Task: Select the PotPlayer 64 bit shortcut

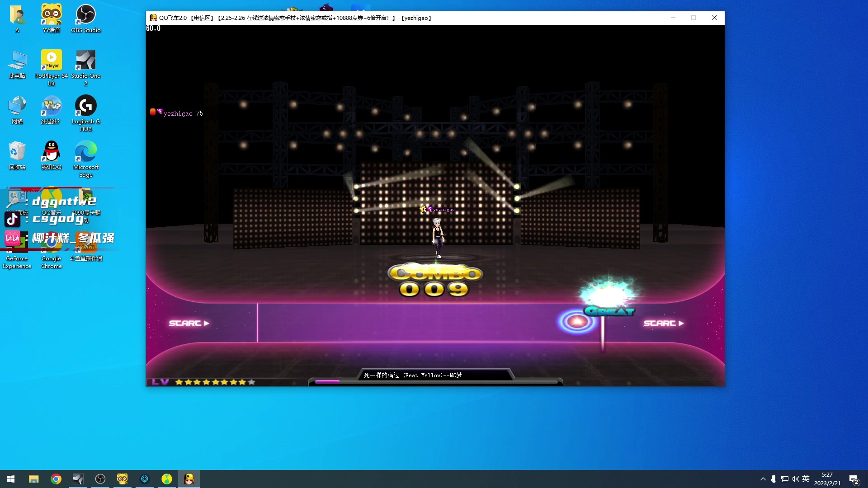Action: pyautogui.click(x=52, y=68)
